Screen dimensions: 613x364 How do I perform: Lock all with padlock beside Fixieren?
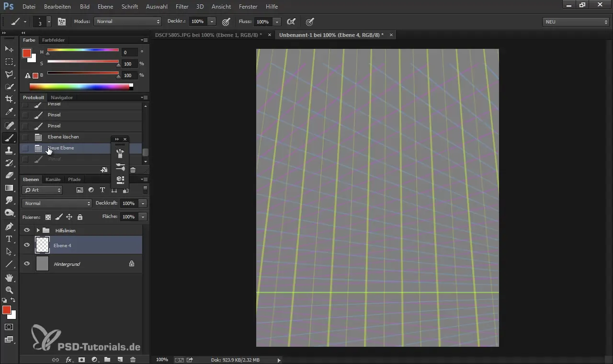(79, 217)
